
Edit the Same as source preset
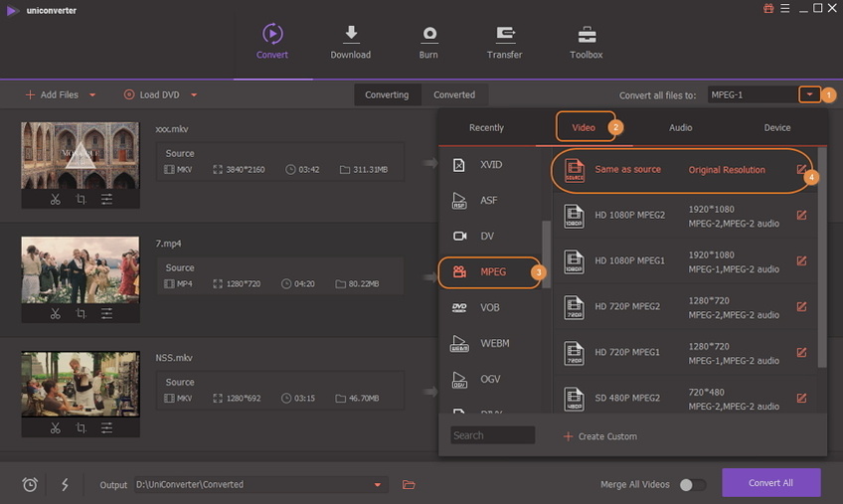[801, 170]
